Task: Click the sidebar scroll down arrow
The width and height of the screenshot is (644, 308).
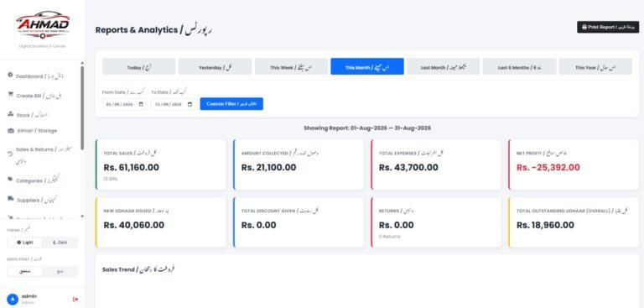Action: click(82, 217)
